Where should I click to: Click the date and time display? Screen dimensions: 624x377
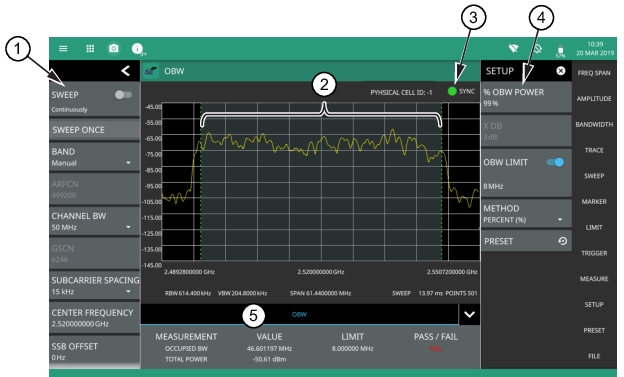click(x=595, y=49)
